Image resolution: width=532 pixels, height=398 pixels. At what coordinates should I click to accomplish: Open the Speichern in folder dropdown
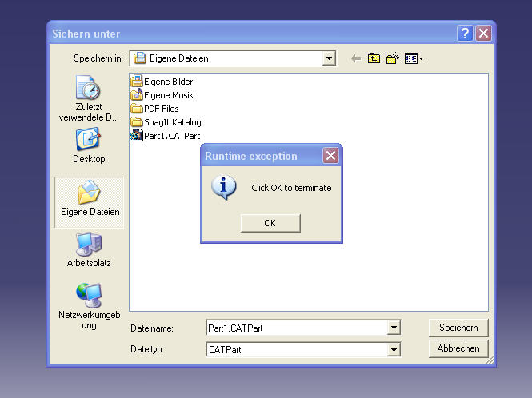point(329,58)
